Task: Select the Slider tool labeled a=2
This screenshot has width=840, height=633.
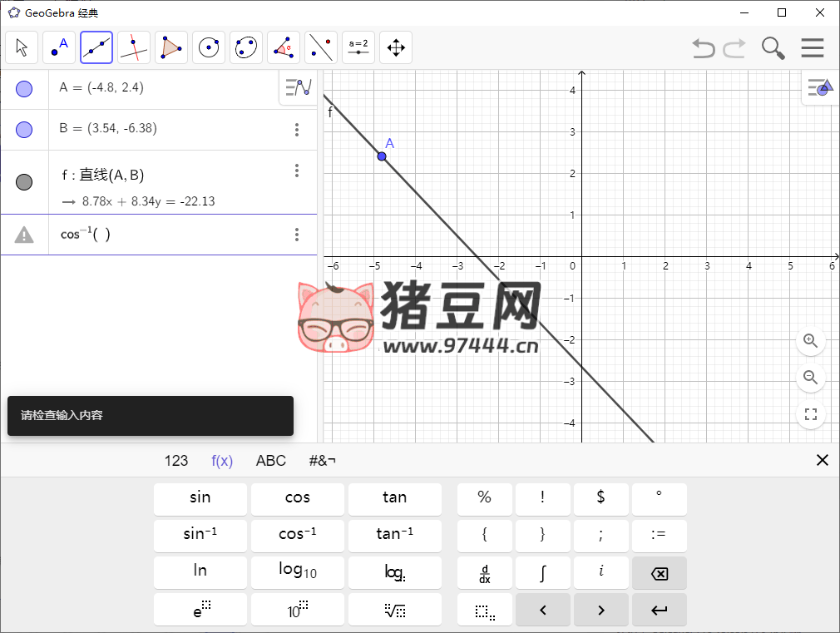Action: click(x=358, y=47)
